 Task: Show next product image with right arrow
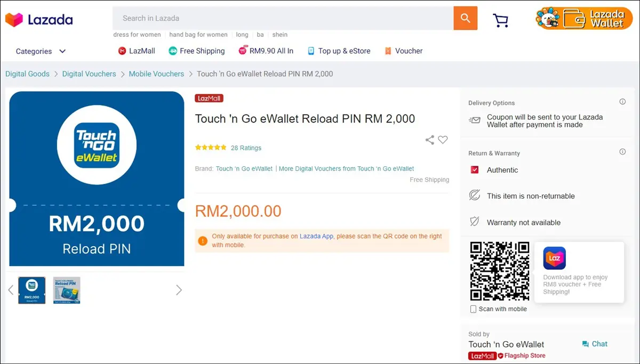coord(179,290)
